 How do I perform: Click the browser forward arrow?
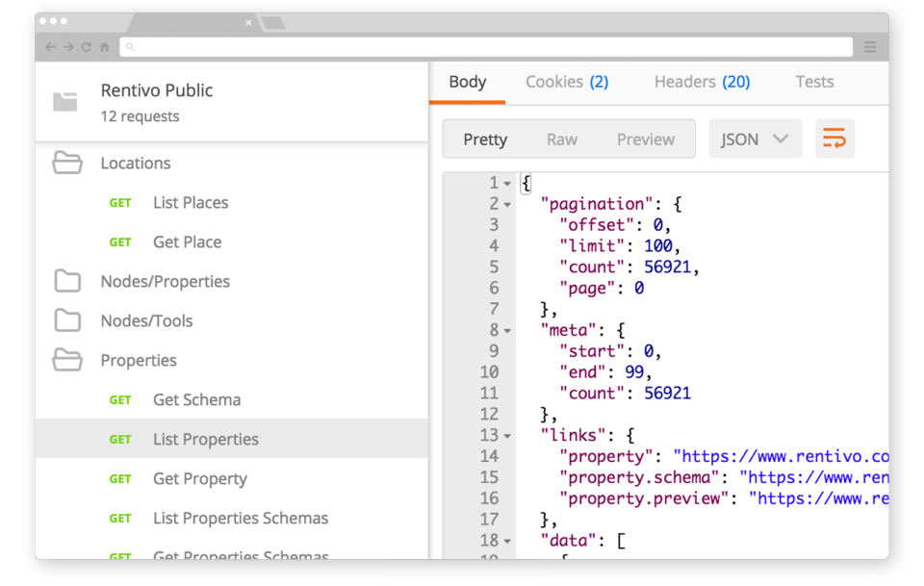click(x=68, y=47)
